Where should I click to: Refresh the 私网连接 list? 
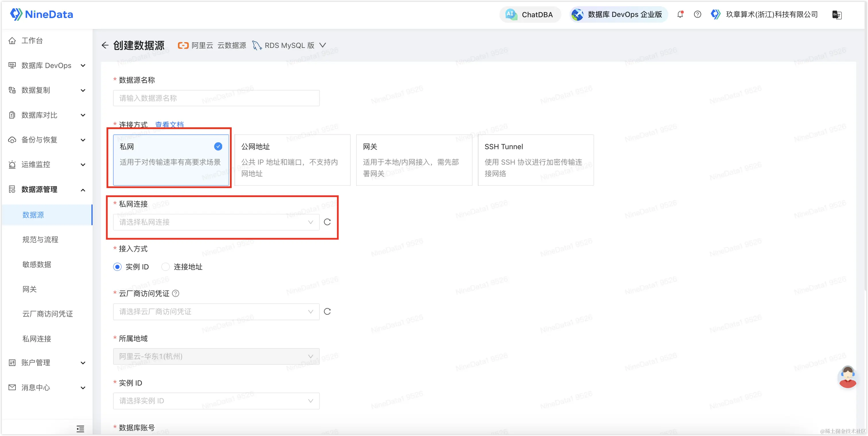327,222
